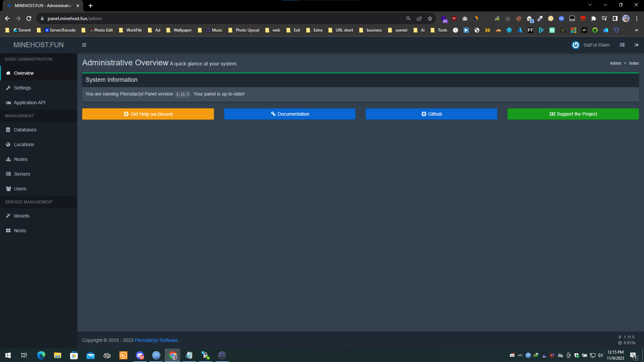Click the Nodes sitemap icon
This screenshot has height=362, width=644.
pyautogui.click(x=8, y=159)
